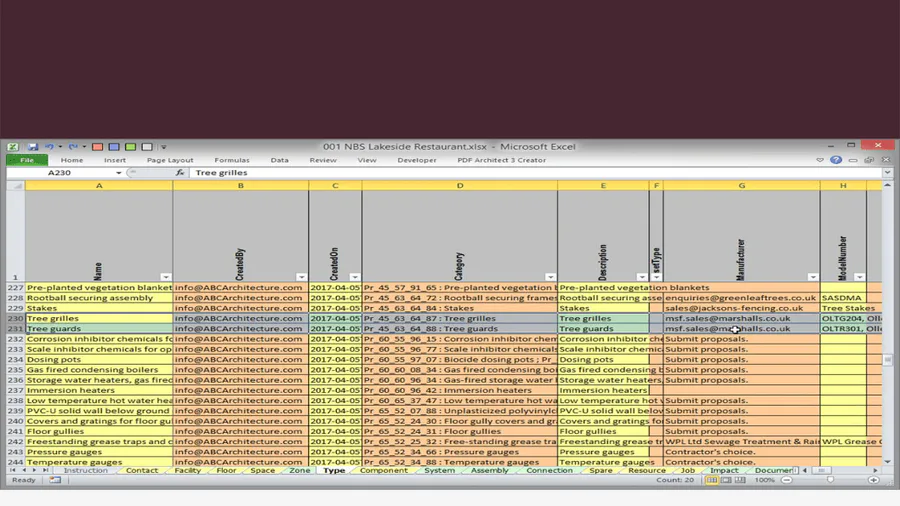Click the red square quick access icon
This screenshot has height=506, width=900.
pyautogui.click(x=98, y=147)
